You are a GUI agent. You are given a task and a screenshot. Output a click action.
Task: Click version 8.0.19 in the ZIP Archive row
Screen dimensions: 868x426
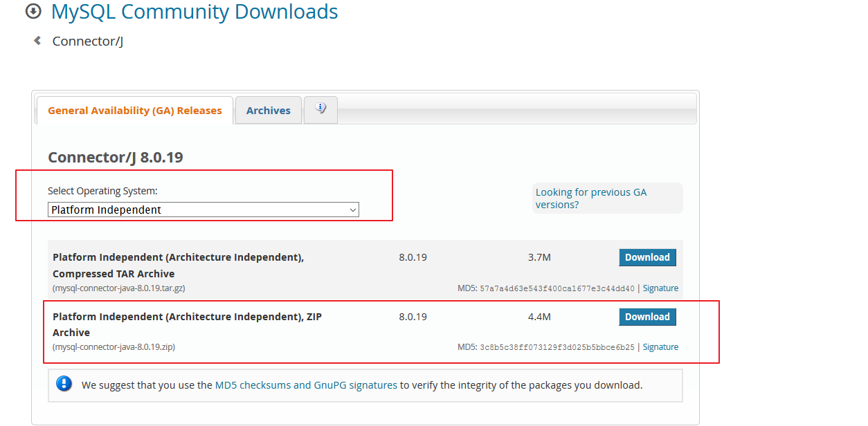tap(413, 317)
